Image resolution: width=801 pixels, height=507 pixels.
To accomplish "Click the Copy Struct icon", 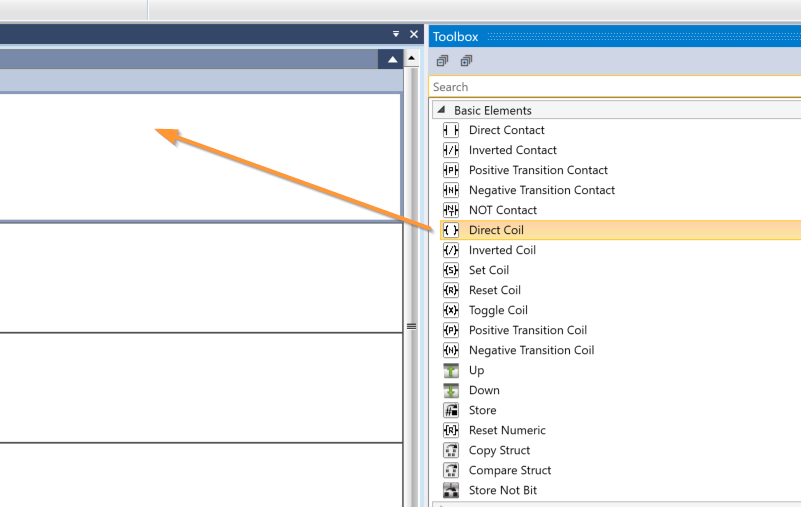I will coord(450,450).
